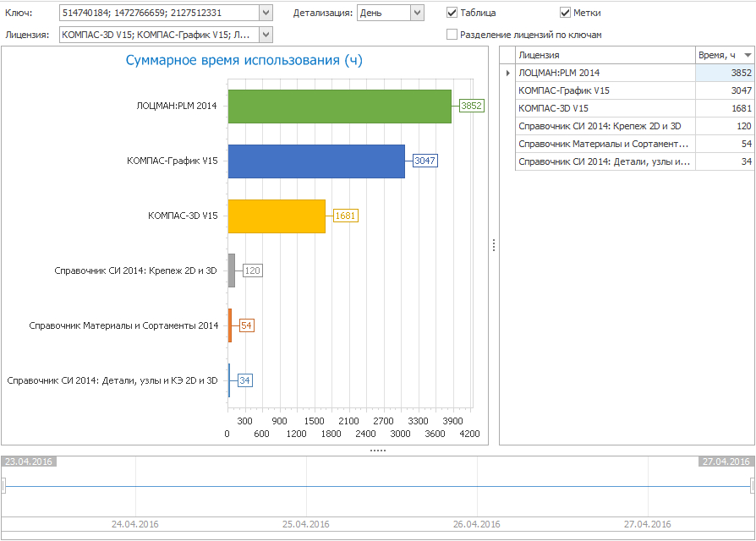
Task: Open the Ключ dropdown list
Action: (x=266, y=13)
